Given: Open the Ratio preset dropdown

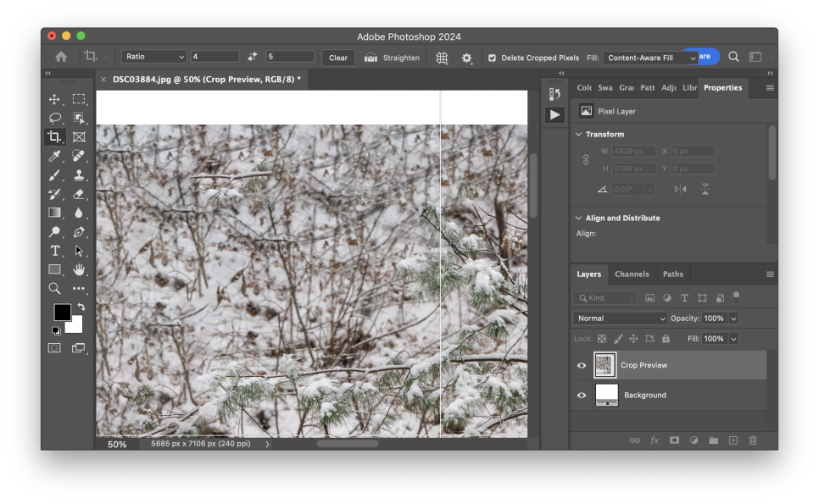Looking at the screenshot, I should [154, 57].
